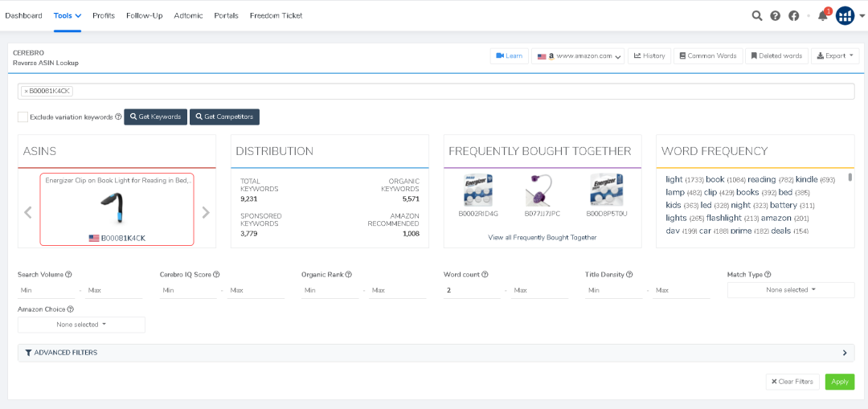Click the Get Keywords button
Image resolution: width=868 pixels, height=409 pixels.
click(x=155, y=117)
